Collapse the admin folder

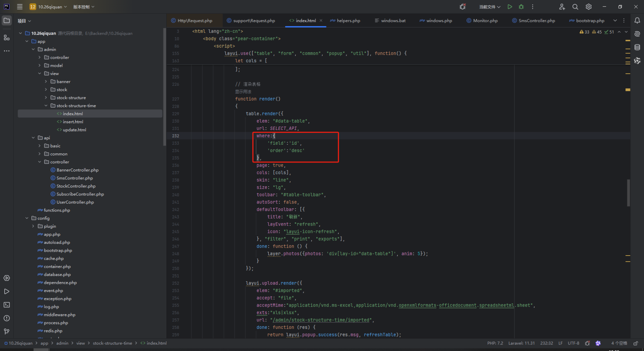(x=33, y=49)
